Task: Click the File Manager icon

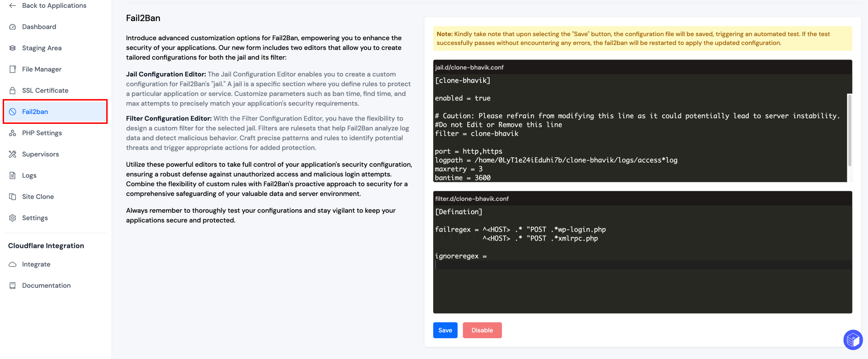Action: (x=13, y=69)
